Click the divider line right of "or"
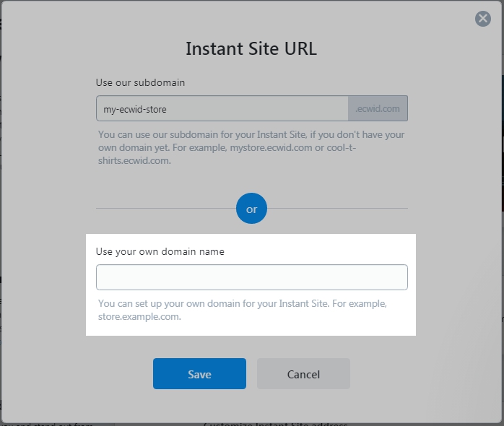 [337, 209]
